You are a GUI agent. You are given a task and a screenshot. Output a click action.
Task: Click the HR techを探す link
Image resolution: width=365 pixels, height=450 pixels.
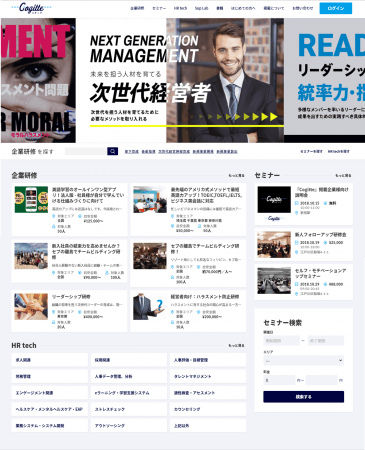[339, 151]
